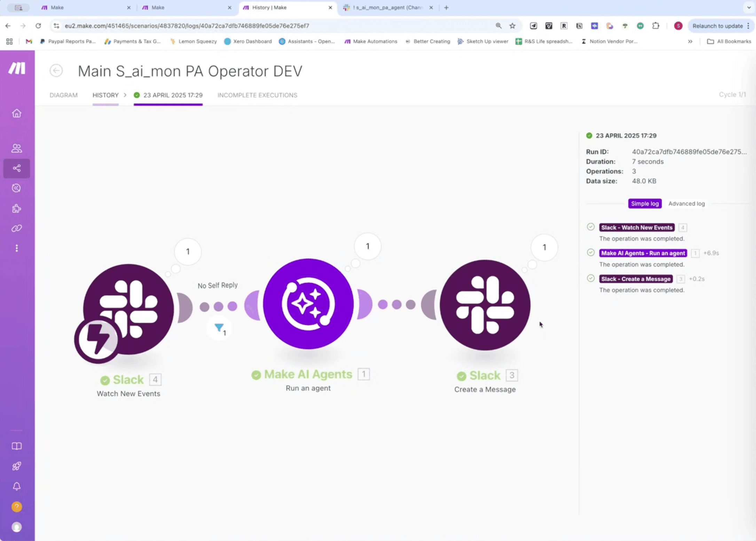Switch to the Diagram tab
The height and width of the screenshot is (541, 756).
(x=63, y=95)
